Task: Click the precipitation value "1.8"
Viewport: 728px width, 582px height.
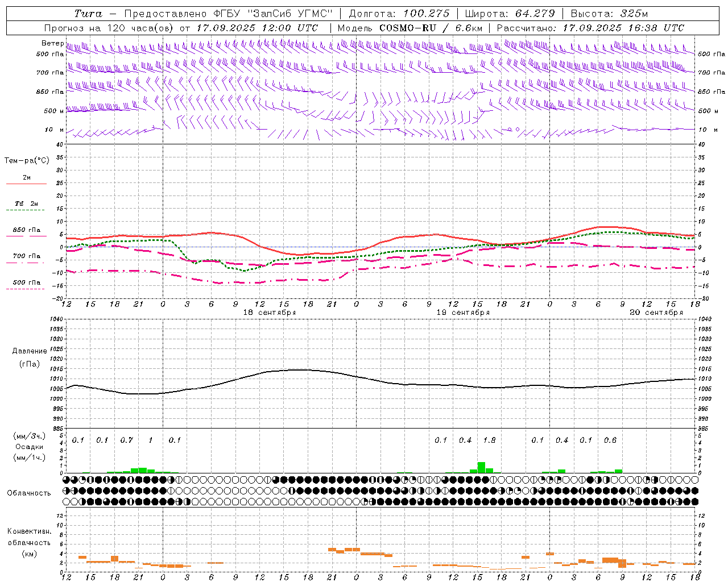Action: 489,440
